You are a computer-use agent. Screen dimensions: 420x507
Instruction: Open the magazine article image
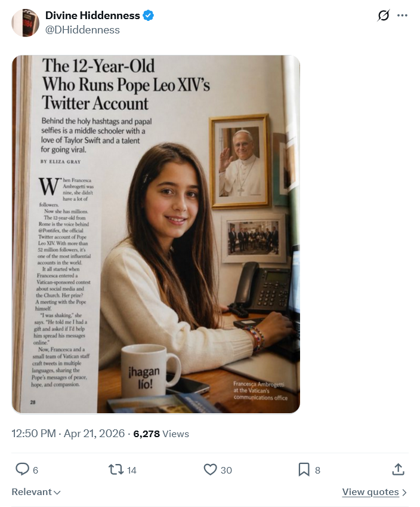coord(156,234)
